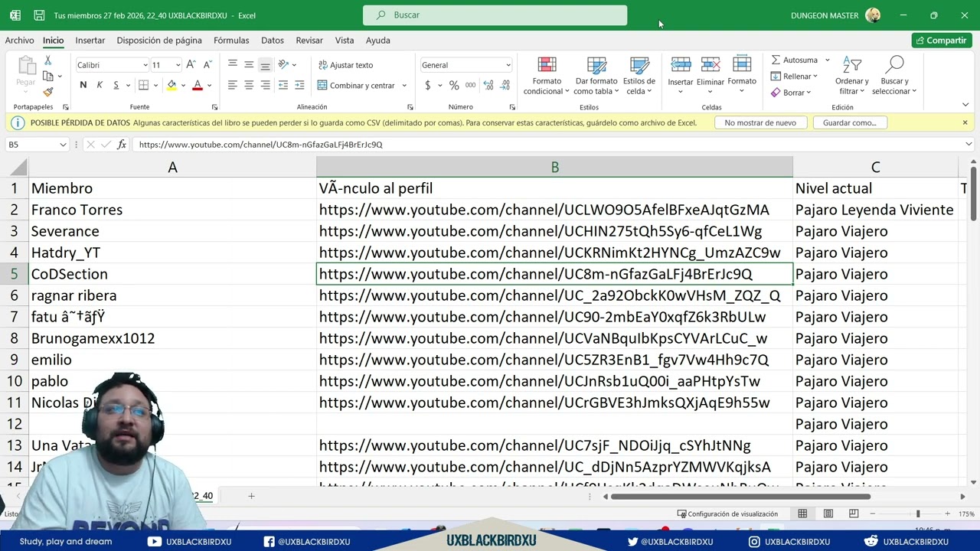The height and width of the screenshot is (551, 980).
Task: Save the workbook with the disk icon
Action: (x=39, y=15)
